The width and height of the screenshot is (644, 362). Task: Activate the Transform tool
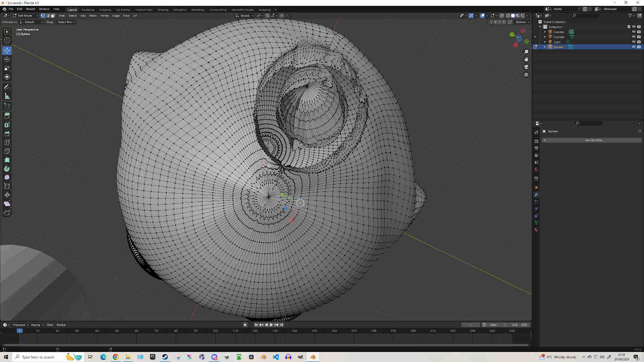(7, 77)
